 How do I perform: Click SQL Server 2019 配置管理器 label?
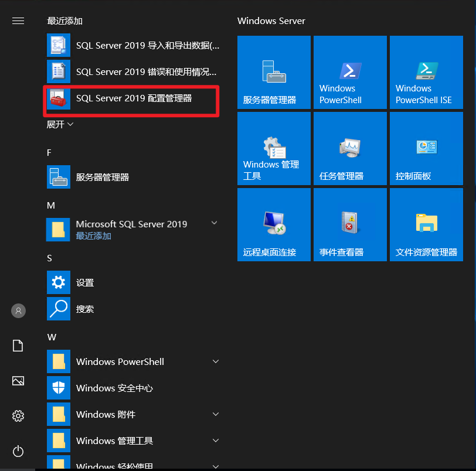134,98
